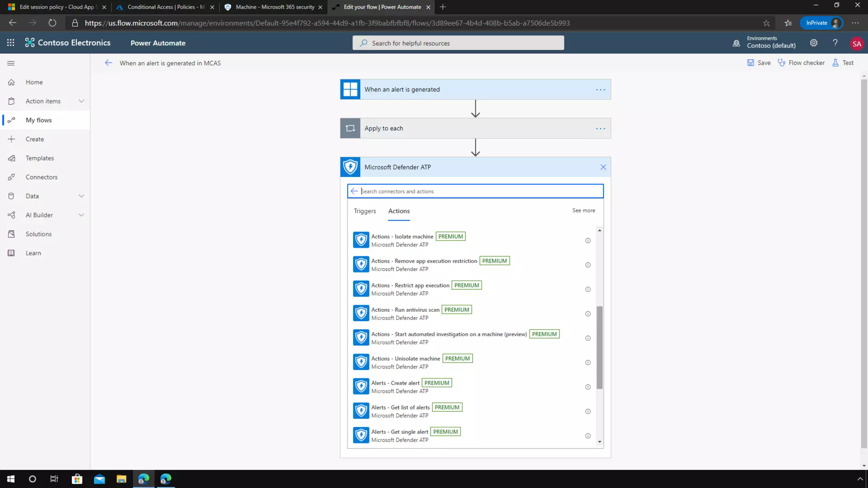Show info for Actions - Unisolate machine
868x488 pixels.
(x=588, y=363)
